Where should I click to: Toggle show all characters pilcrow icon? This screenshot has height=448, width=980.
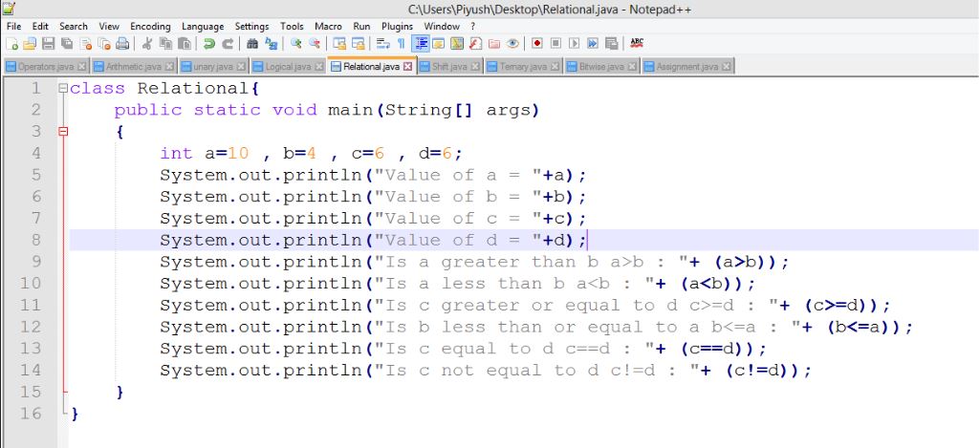point(402,44)
